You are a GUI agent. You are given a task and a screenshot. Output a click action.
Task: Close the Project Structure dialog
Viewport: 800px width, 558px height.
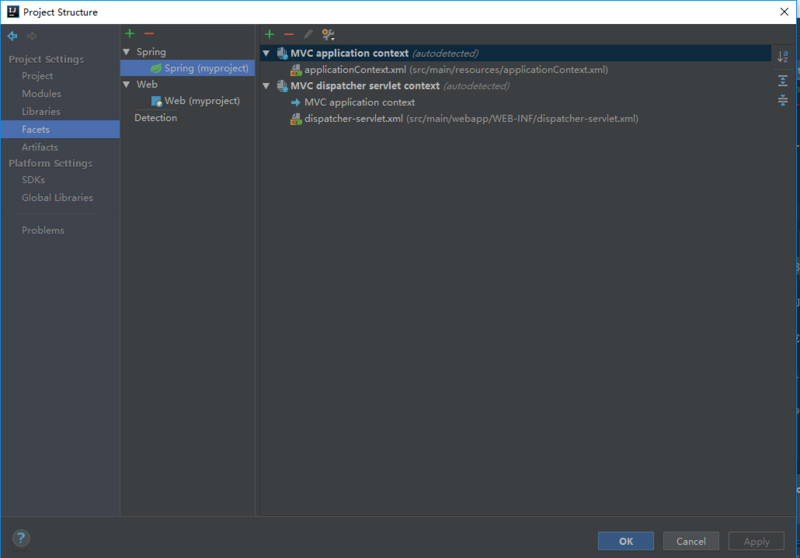(784, 12)
